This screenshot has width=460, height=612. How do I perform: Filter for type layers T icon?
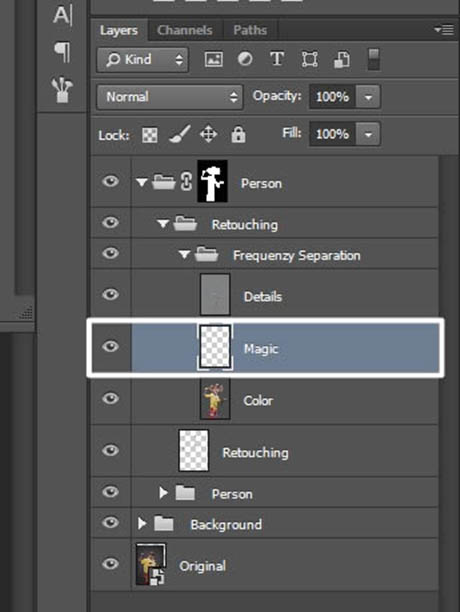277,59
